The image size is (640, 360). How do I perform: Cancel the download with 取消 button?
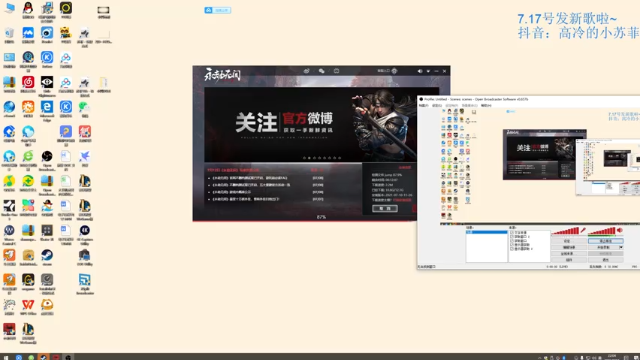[384, 209]
